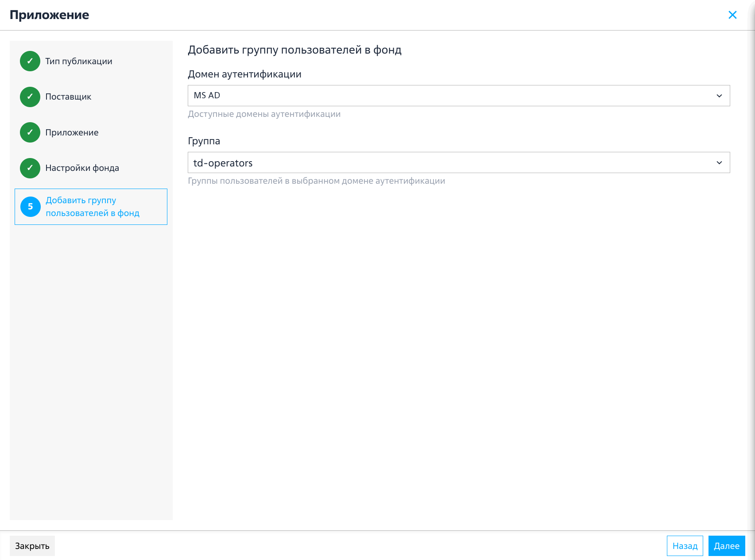Click the blue step 5 circle icon

point(31,207)
